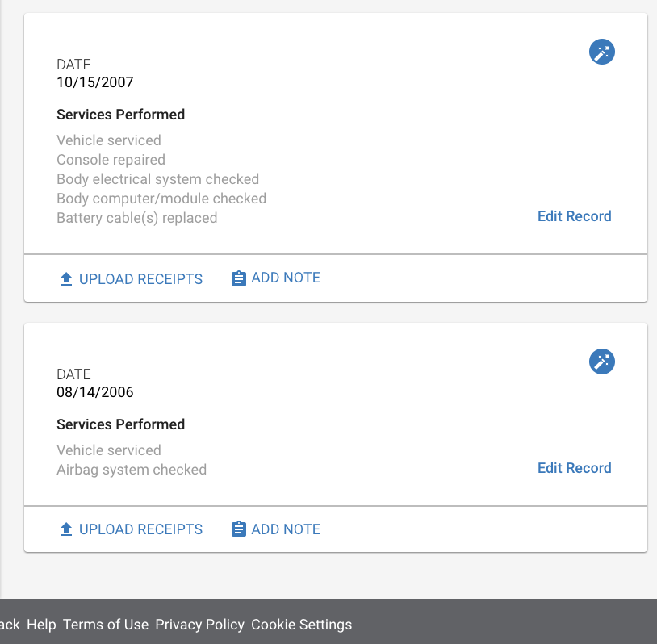Click clipboard note icon in 10/15/2007 record
This screenshot has height=644, width=657.
tap(238, 278)
